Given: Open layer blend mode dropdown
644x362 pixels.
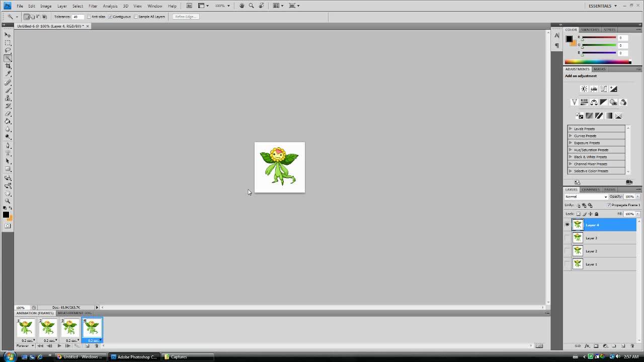Looking at the screenshot, I should (586, 197).
